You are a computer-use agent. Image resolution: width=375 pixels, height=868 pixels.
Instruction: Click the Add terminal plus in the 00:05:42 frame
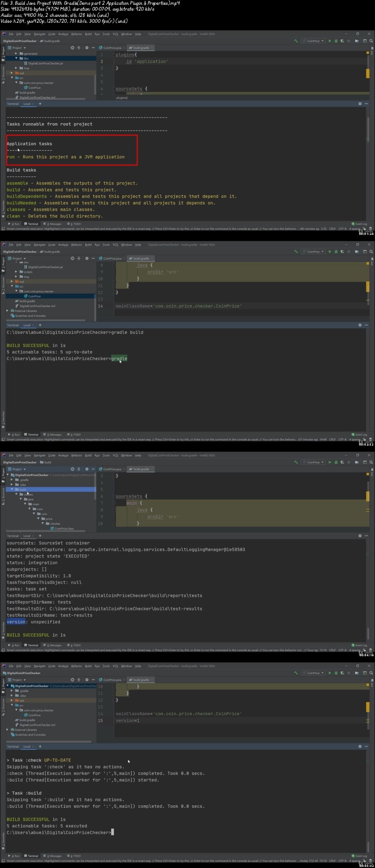pos(40,746)
